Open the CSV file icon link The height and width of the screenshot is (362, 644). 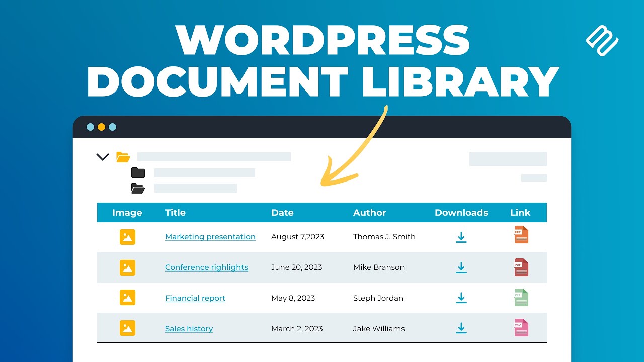click(521, 328)
